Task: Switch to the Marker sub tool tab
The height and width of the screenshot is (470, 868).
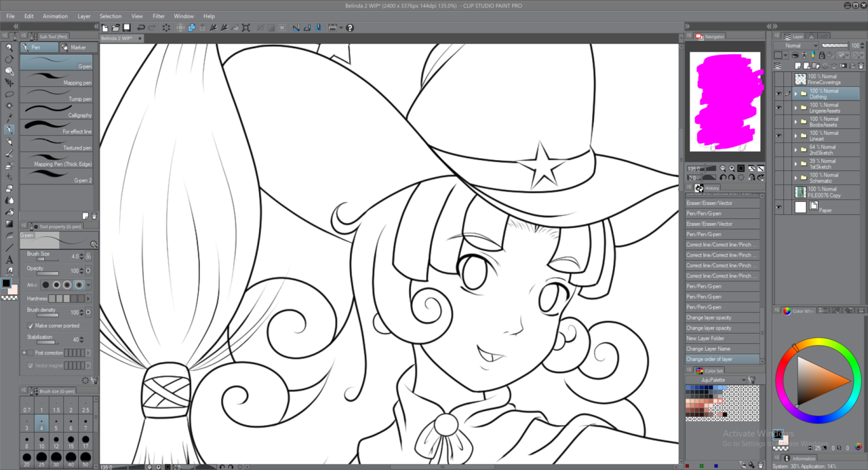Action: click(73, 47)
